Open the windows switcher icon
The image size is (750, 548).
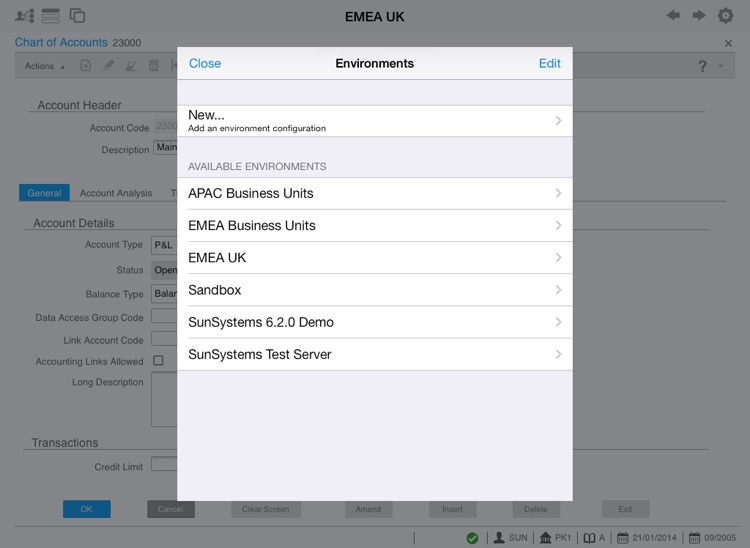(77, 16)
